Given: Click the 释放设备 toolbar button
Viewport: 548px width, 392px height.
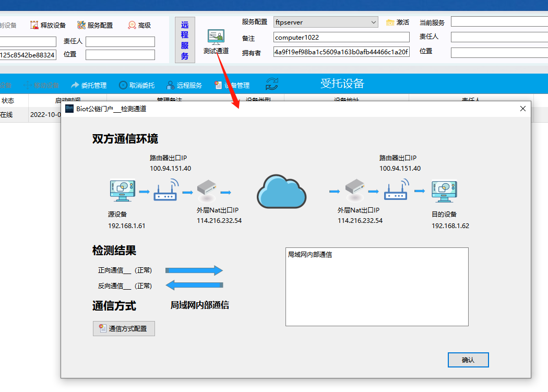Looking at the screenshot, I should [48, 25].
